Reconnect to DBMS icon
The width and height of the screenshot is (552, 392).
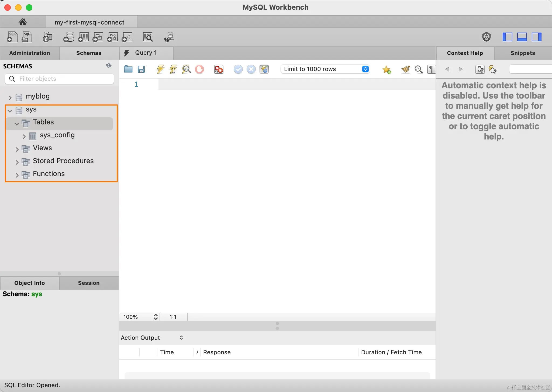coord(169,37)
